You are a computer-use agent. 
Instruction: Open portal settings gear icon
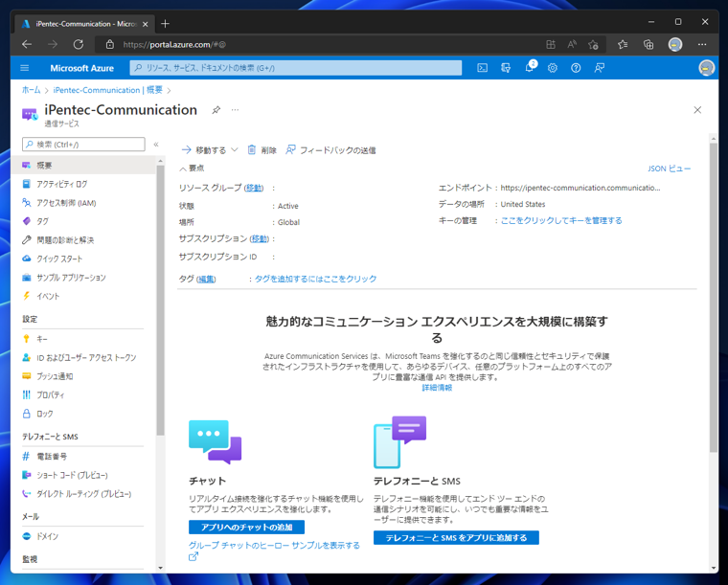[553, 68]
